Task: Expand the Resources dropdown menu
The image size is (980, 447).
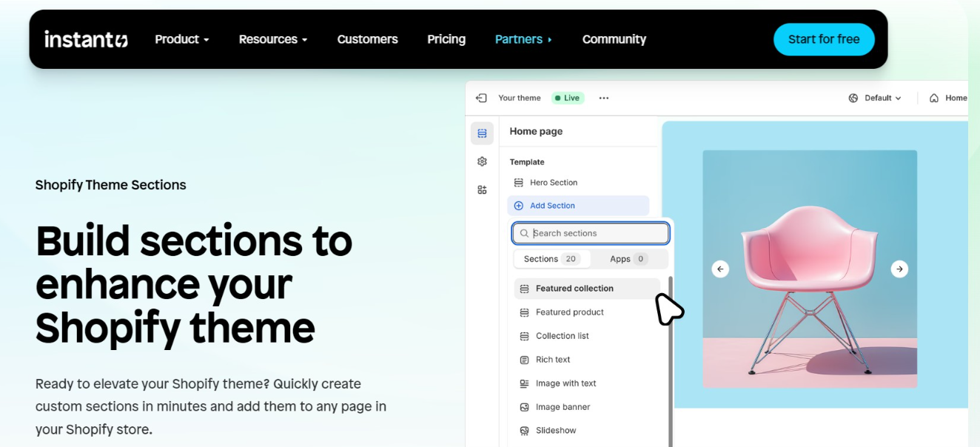Action: (x=272, y=39)
